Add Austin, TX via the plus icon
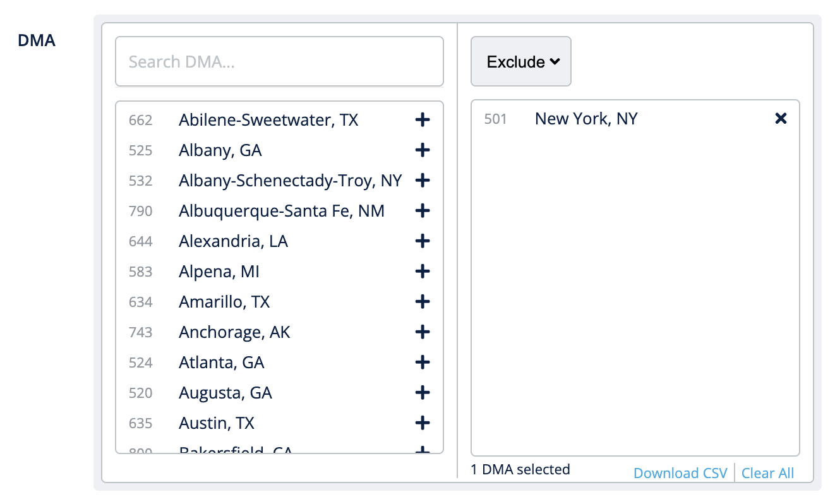This screenshot has height=504, width=835. pos(423,423)
